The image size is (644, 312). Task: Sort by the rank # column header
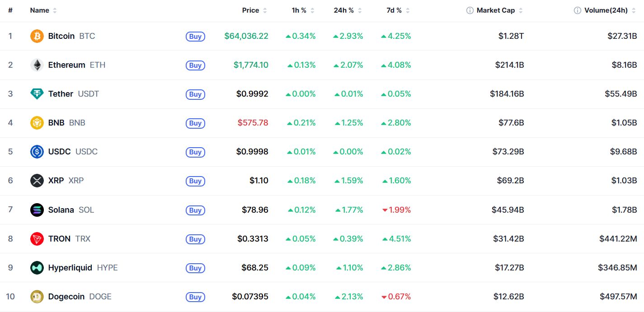(10, 10)
